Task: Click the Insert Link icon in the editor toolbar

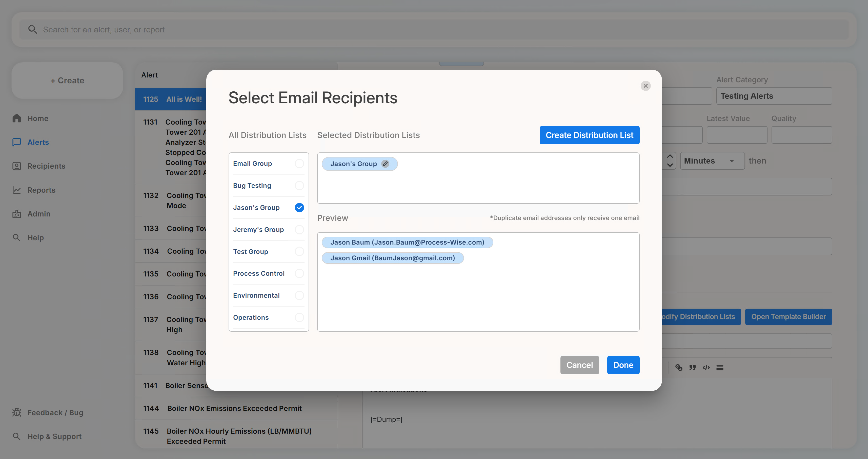Action: click(679, 367)
